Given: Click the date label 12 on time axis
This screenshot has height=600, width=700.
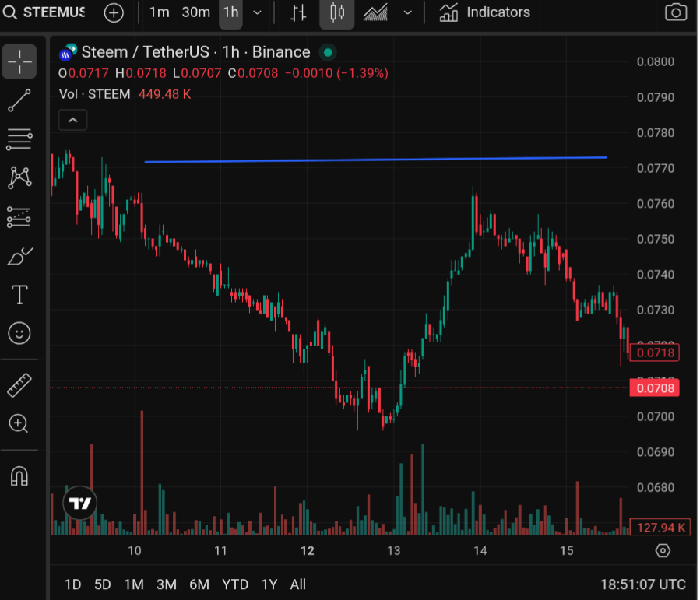Looking at the screenshot, I should point(307,551).
